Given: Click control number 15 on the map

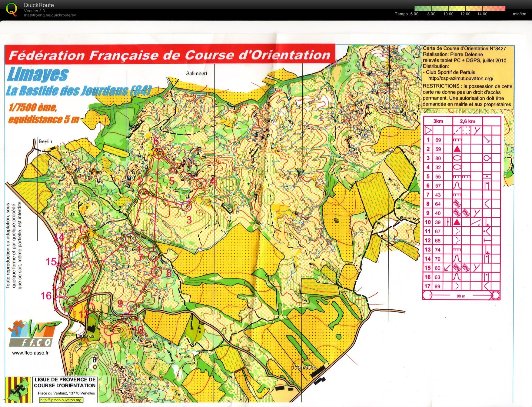Looking at the screenshot, I should 51,262.
